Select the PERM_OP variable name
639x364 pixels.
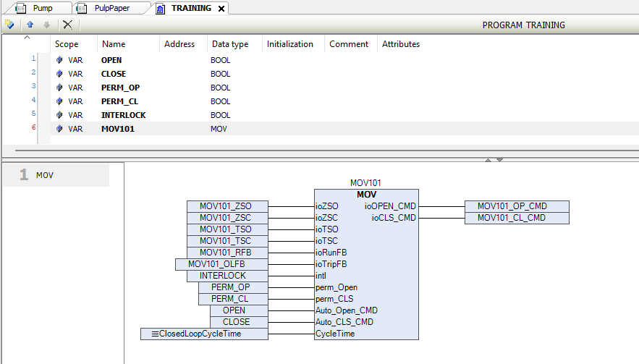coord(120,88)
